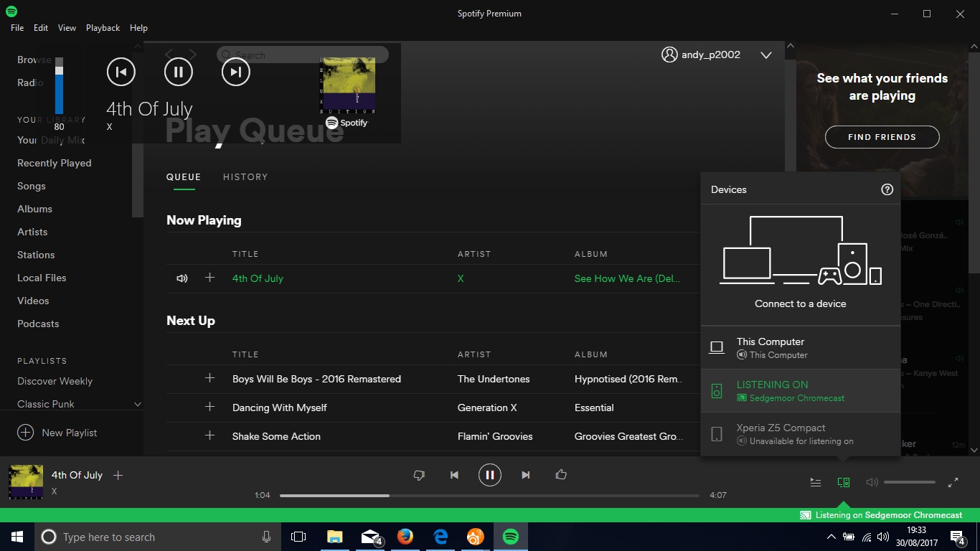
Task: Give the song a thumbs up
Action: 561,474
